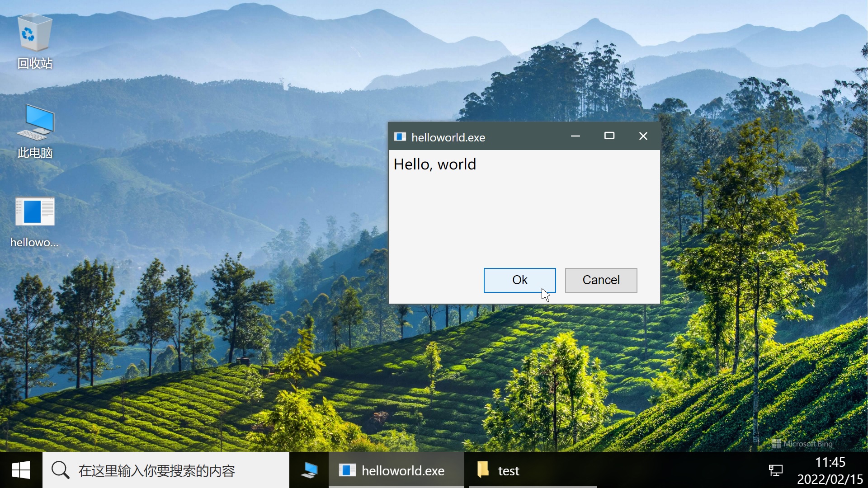The width and height of the screenshot is (868, 488).
Task: Open the Windows Start menu
Action: pyautogui.click(x=21, y=470)
